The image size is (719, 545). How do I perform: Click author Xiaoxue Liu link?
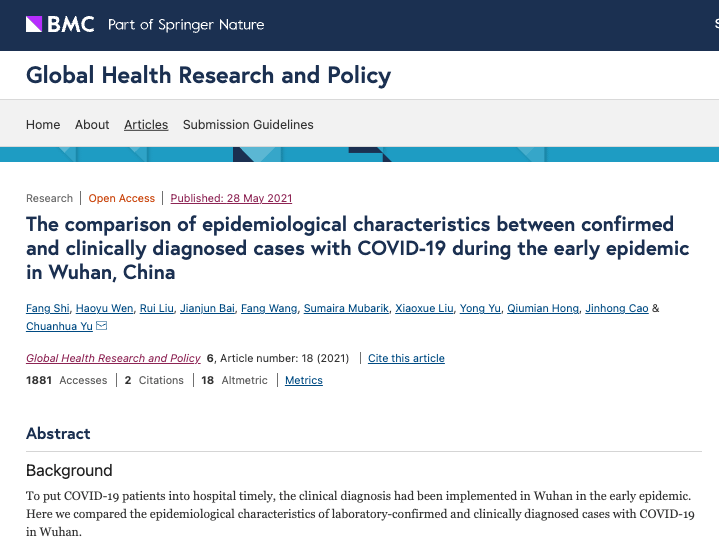click(424, 308)
